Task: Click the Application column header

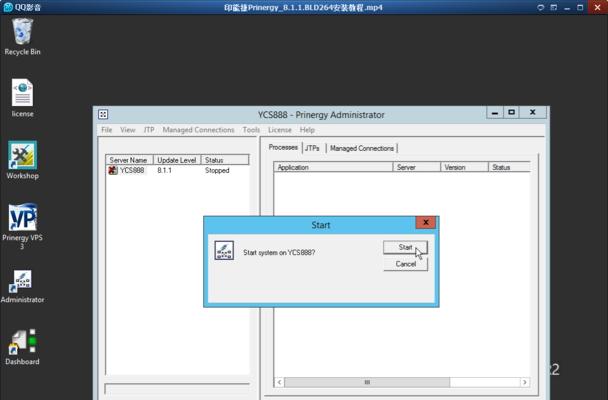Action: tap(333, 167)
